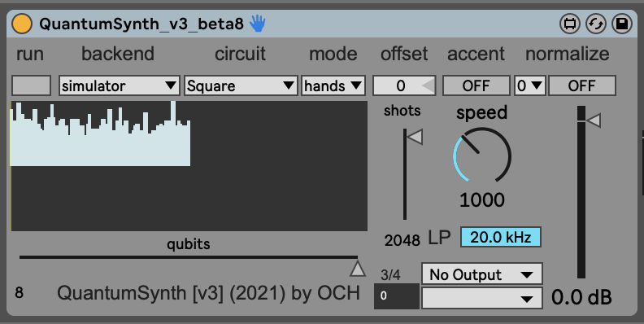The width and height of the screenshot is (644, 324).
Task: Click the show/hide parameters icon in title bar
Action: click(x=570, y=24)
